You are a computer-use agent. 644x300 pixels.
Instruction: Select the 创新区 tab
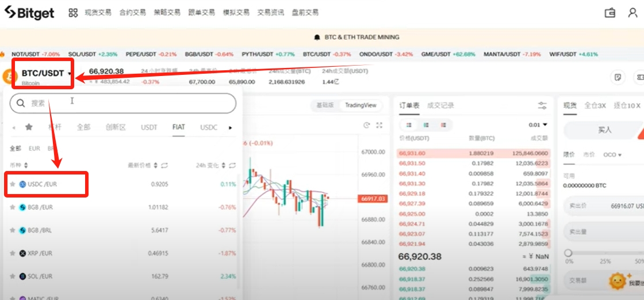point(116,127)
